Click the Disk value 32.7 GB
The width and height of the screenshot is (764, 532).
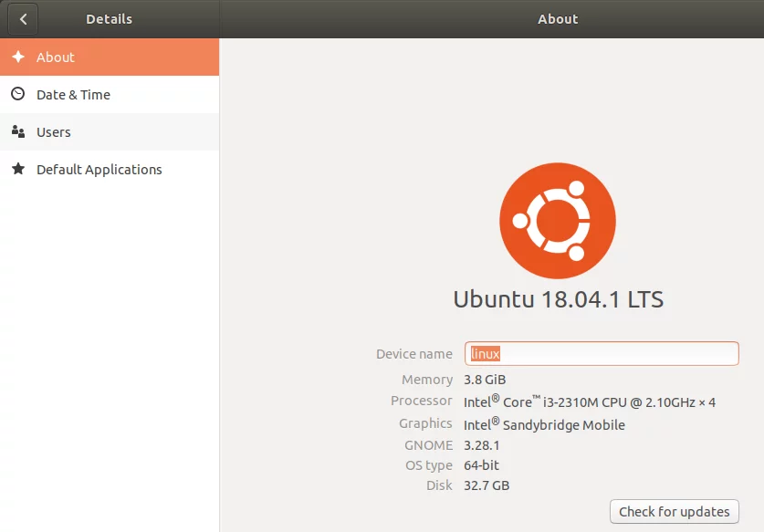pos(487,485)
